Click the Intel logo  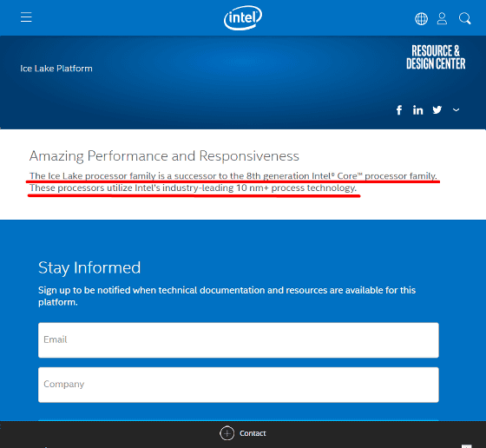(x=243, y=17)
